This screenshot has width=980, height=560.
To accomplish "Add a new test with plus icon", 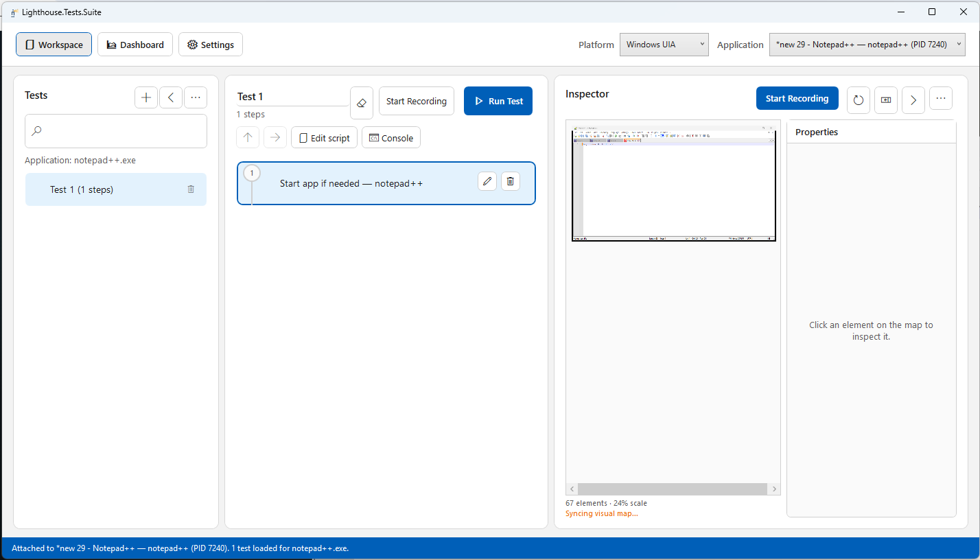I will pyautogui.click(x=146, y=97).
